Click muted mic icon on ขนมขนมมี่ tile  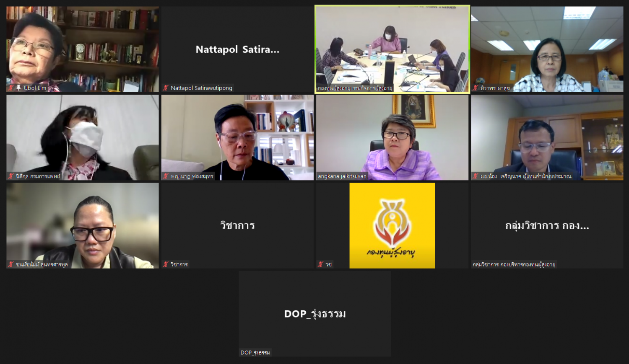11,264
